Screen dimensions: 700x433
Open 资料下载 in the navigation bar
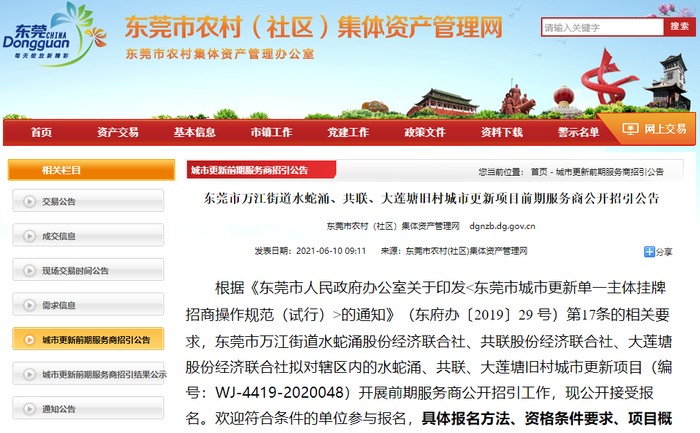click(x=501, y=132)
